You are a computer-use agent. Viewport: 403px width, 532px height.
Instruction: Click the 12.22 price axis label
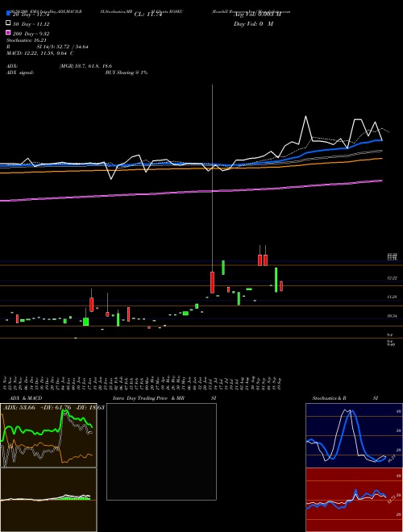point(393,278)
